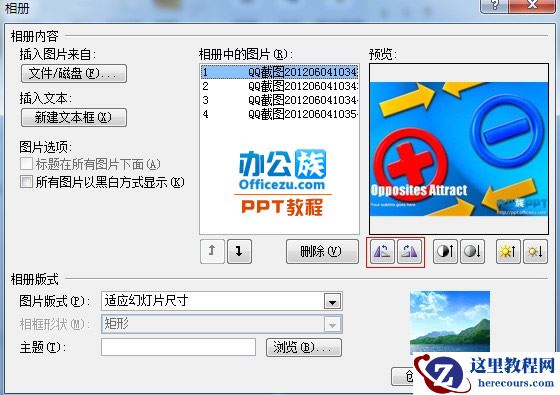Select picture 4 QQ截图 list row
This screenshot has height=395, width=560.
[x=279, y=114]
